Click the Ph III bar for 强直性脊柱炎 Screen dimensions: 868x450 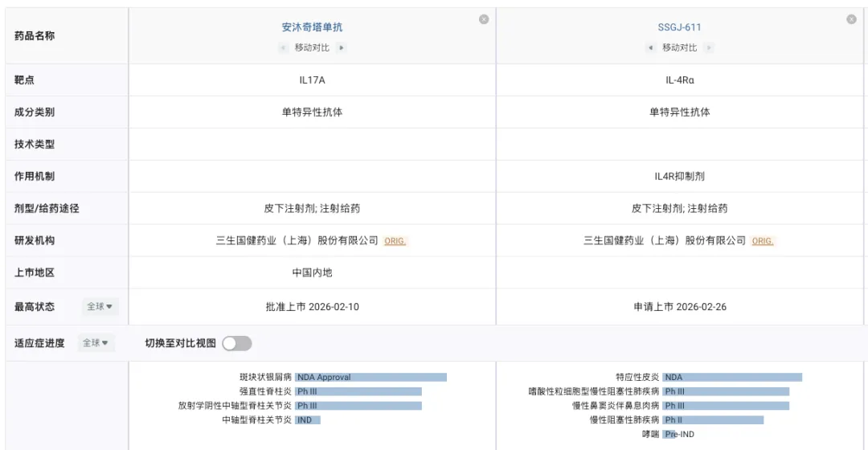(x=358, y=391)
